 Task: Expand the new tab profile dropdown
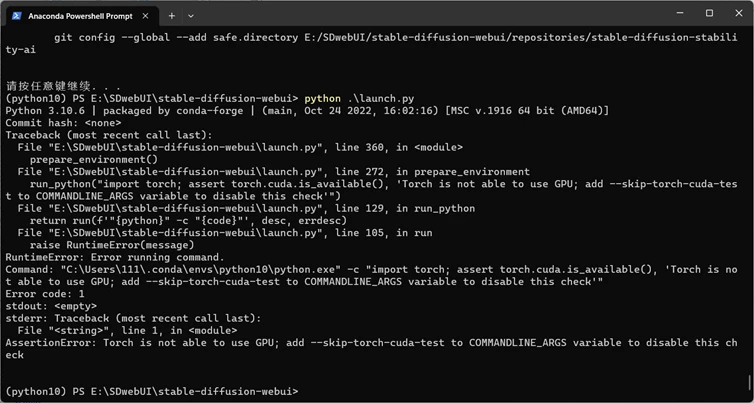pyautogui.click(x=191, y=16)
